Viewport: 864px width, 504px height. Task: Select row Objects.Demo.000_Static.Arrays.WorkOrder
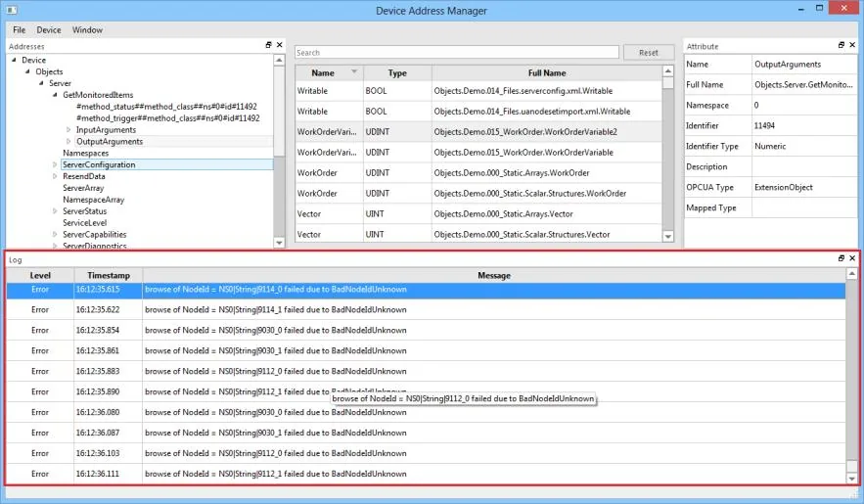pyautogui.click(x=478, y=173)
